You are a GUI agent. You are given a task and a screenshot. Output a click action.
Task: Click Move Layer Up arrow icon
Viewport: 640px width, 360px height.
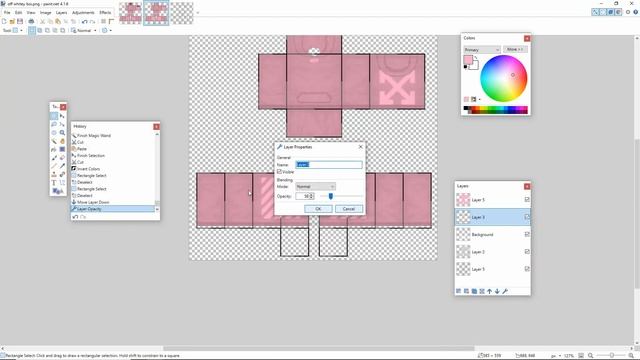(489, 291)
